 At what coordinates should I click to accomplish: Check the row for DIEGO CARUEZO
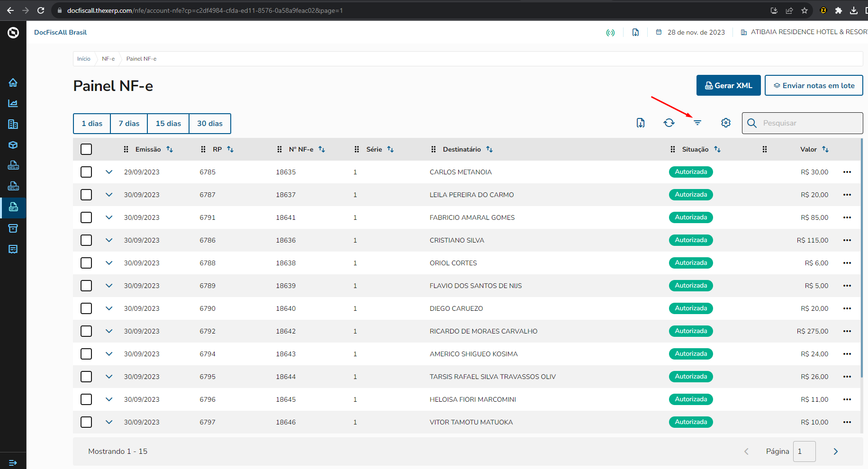tap(86, 308)
